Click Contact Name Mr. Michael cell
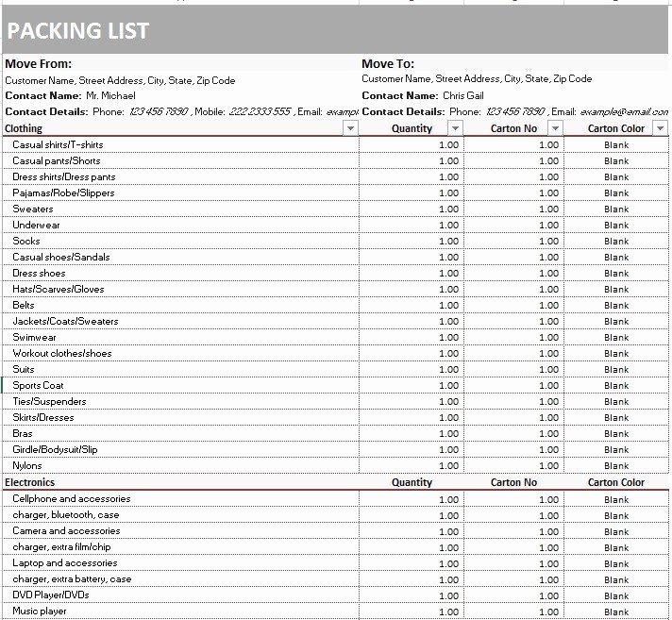The image size is (672, 620). [x=181, y=95]
